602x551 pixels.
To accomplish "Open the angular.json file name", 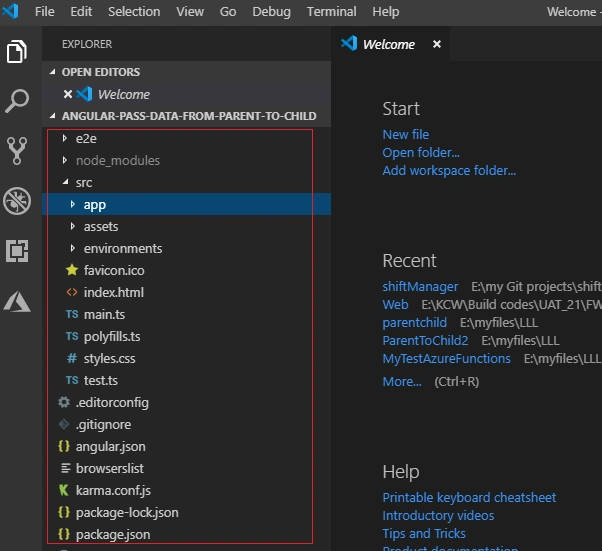I will [x=111, y=447].
